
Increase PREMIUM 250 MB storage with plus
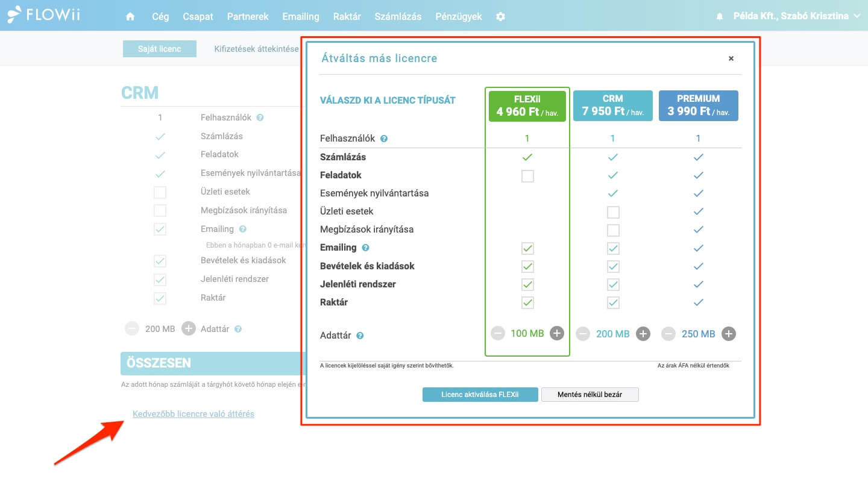pos(729,334)
